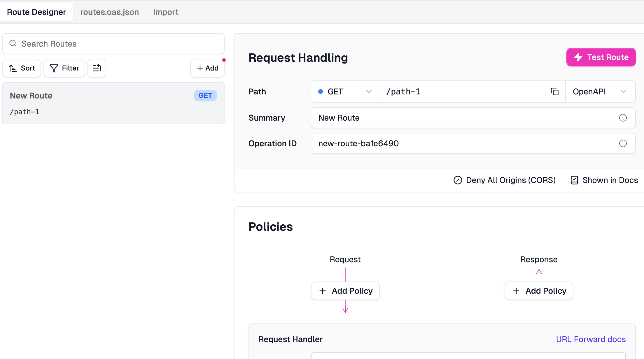Switch to the routes.oas.json tab
The image size is (644, 359).
pos(109,12)
